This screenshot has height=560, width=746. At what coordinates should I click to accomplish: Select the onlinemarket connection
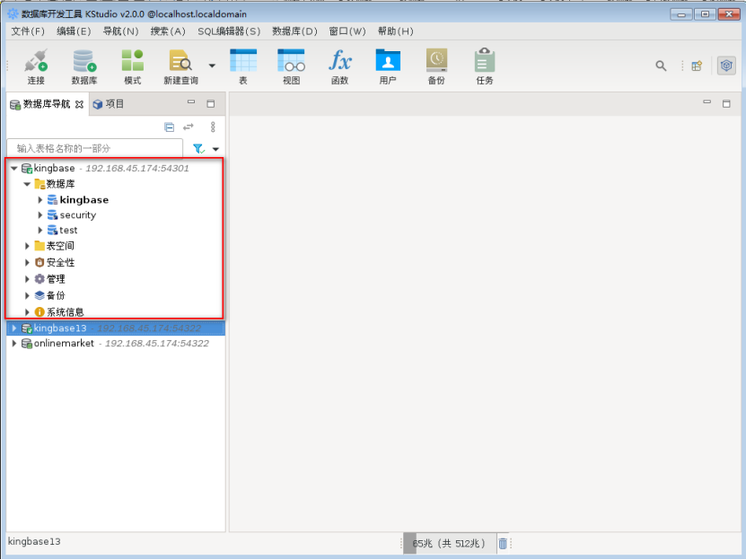click(115, 344)
